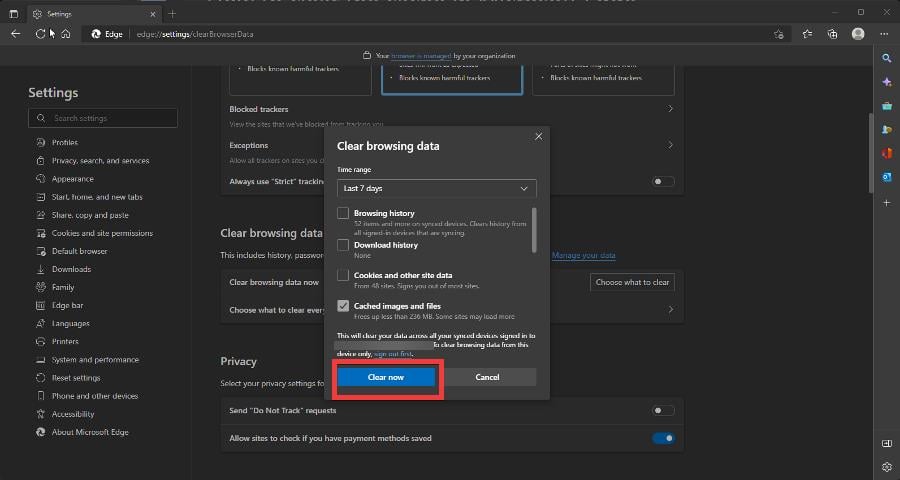
Task: Click the Cancel button in dialog
Action: pyautogui.click(x=487, y=377)
